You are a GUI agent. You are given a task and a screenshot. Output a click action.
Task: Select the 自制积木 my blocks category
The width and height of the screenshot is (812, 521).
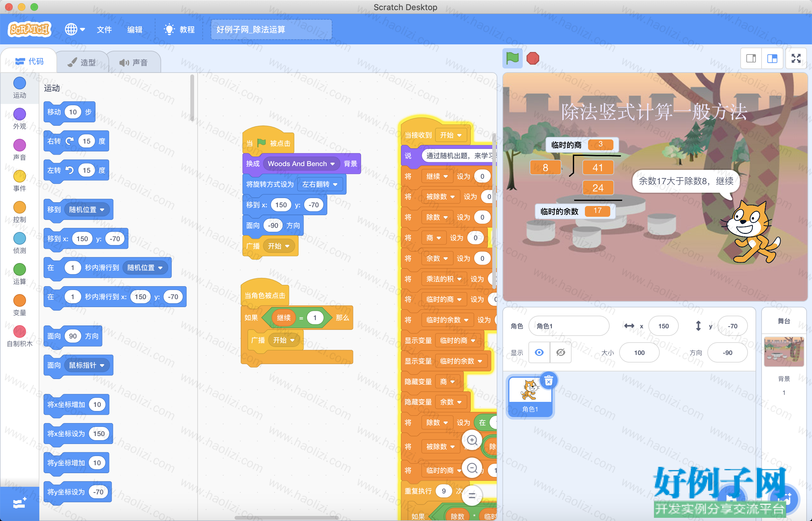(x=20, y=336)
